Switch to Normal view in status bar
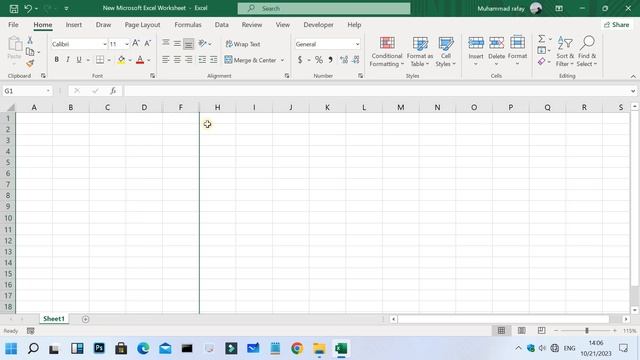Image resolution: width=640 pixels, height=360 pixels. [501, 331]
